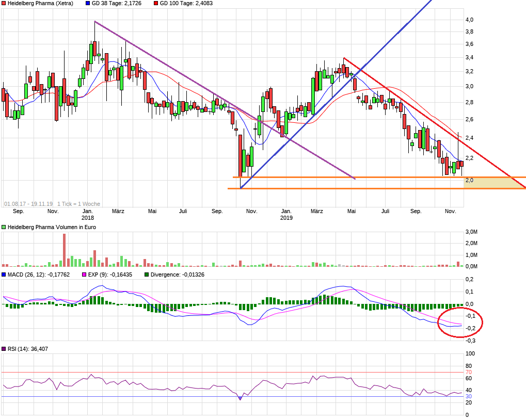The height and width of the screenshot is (420, 526).
Task: Select the 'Jan. 2019' time axis label
Action: click(286, 214)
